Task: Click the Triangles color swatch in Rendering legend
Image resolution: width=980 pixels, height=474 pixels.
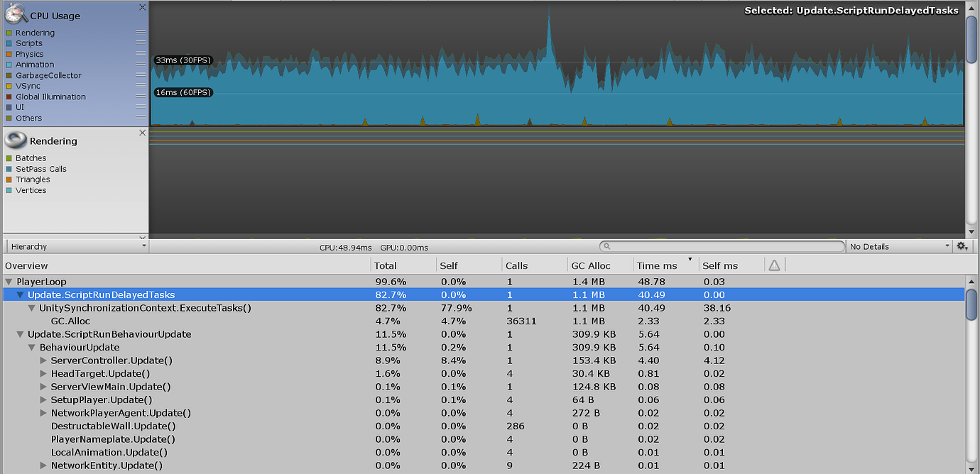Action: [x=10, y=180]
